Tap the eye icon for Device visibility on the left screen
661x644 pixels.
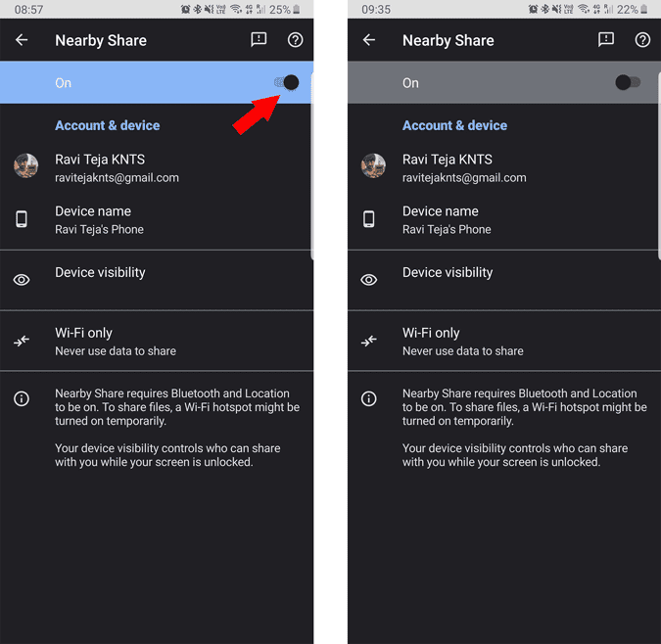22,280
